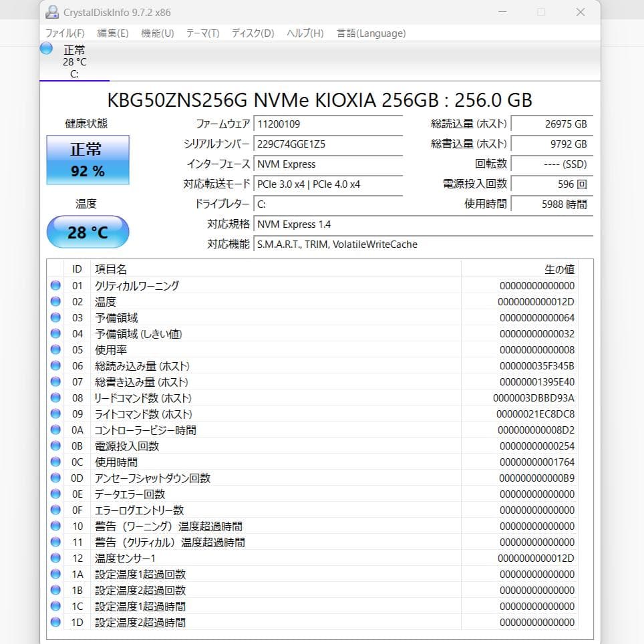Select raw value 000000000008D2
Screen dimensions: 644x644
[536, 430]
